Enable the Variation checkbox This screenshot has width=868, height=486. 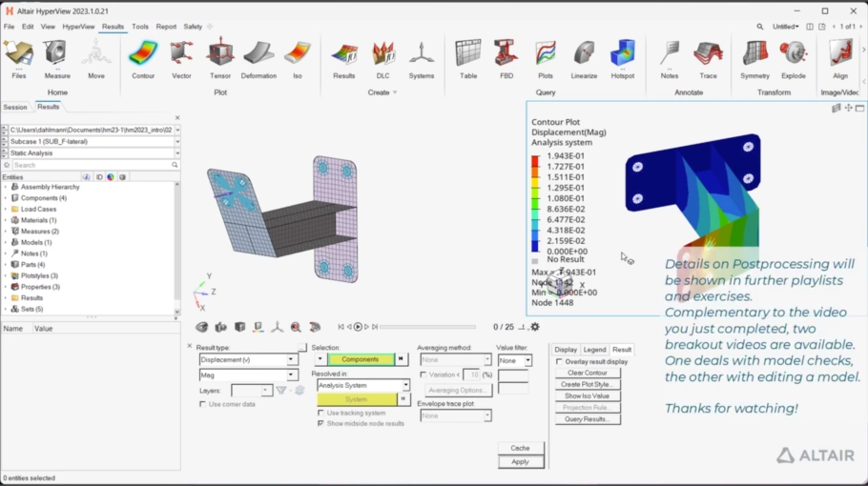pos(424,375)
